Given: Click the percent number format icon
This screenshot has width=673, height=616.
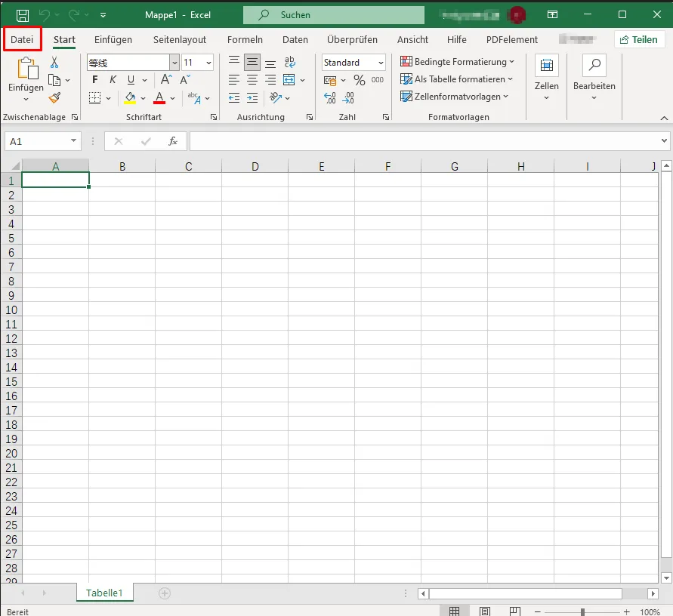Looking at the screenshot, I should tap(359, 79).
